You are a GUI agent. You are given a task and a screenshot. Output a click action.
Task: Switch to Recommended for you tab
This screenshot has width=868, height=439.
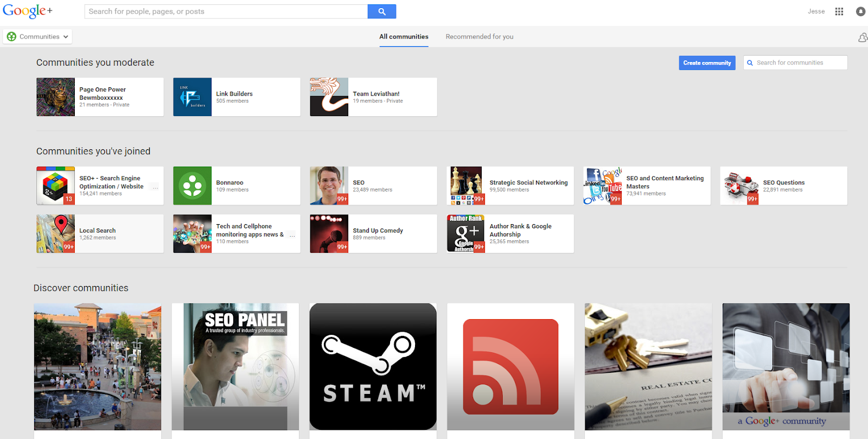(x=480, y=36)
